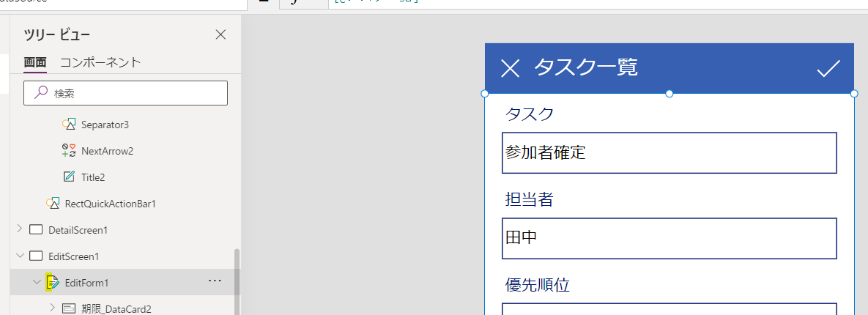Image resolution: width=868 pixels, height=315 pixels.
Task: Click the Separator3 shape icon
Action: pos(70,125)
